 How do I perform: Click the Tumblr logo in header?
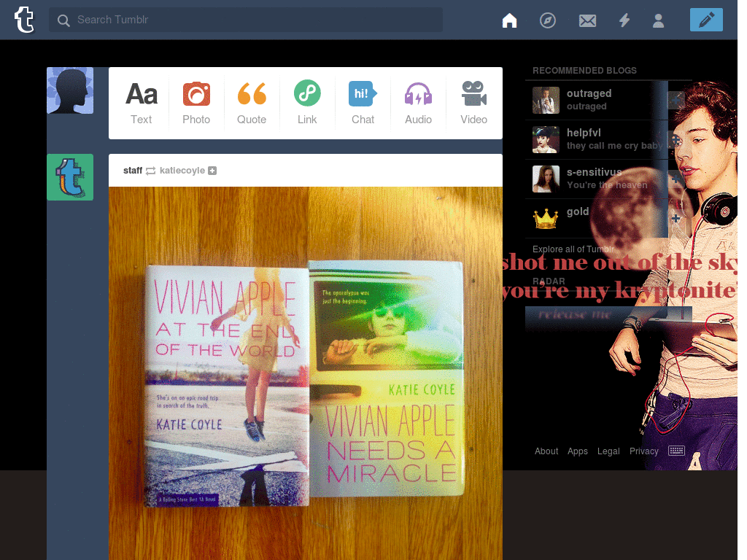pyautogui.click(x=24, y=20)
